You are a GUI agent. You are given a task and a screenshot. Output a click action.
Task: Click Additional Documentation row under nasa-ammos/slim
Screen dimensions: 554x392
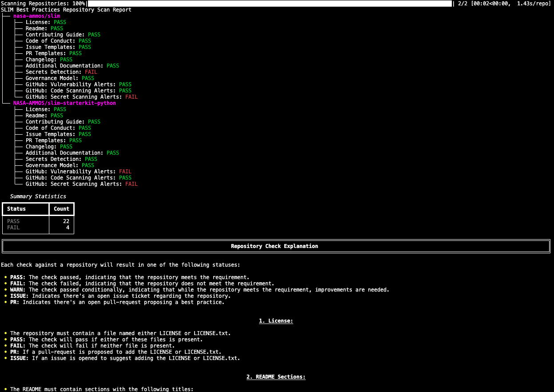tap(72, 66)
